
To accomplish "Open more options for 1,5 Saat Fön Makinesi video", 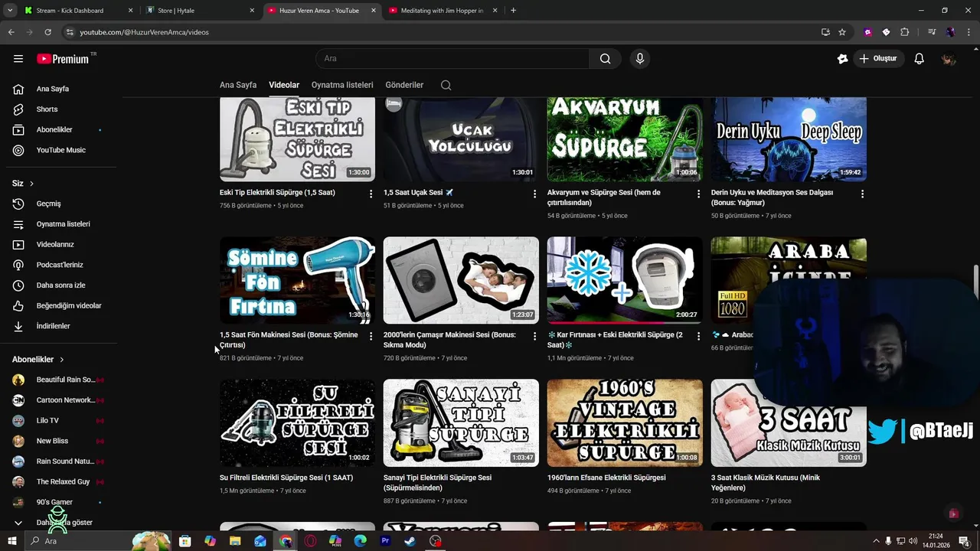I will 371,336.
